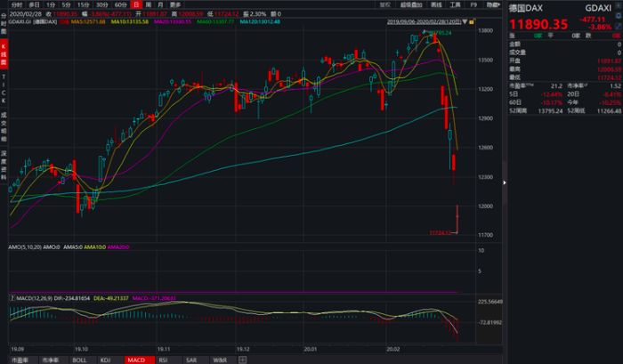Viewport: 623px width, 364px height.
Task: Click the MACD(12,26,9) settings icon
Action: tap(12, 298)
